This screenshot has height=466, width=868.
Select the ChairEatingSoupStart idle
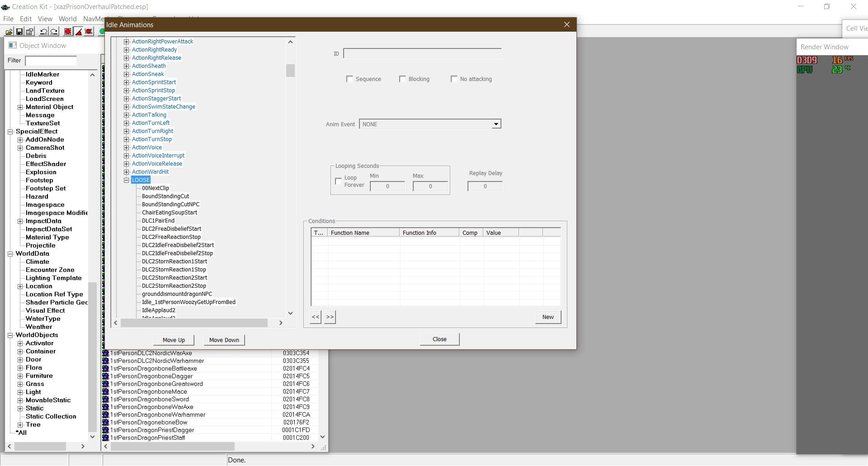[x=170, y=213]
